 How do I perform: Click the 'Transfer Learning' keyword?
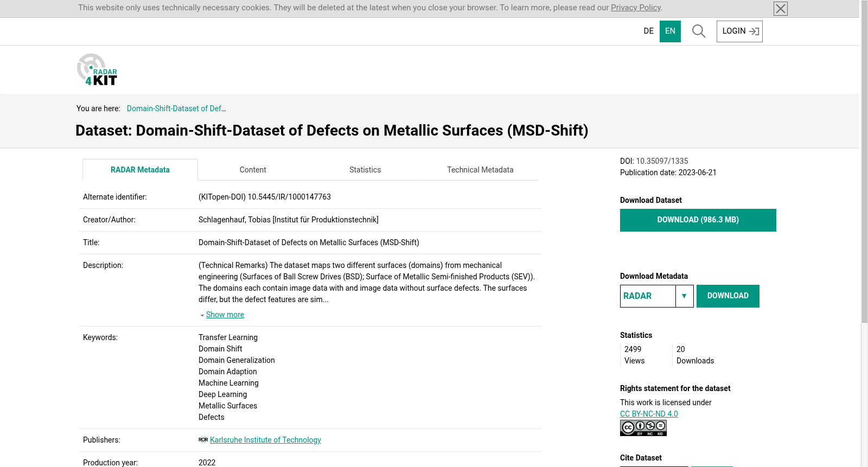[x=228, y=337]
